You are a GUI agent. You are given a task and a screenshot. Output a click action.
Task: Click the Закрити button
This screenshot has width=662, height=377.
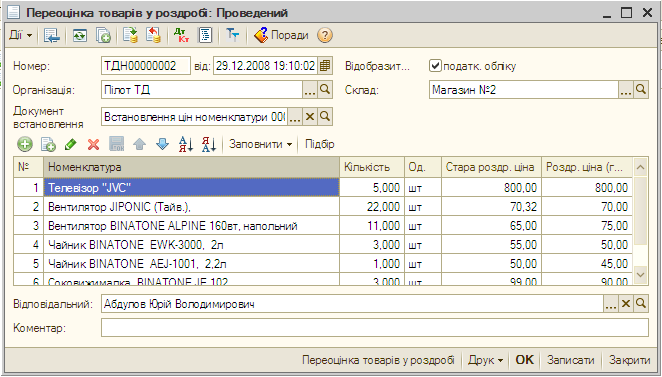[x=629, y=360]
